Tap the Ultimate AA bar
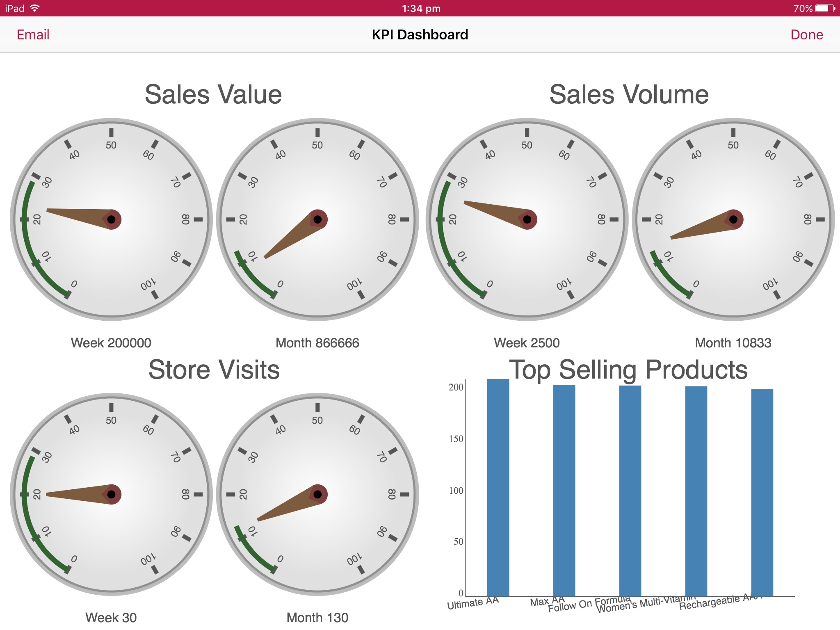The image size is (840, 630). point(498,488)
